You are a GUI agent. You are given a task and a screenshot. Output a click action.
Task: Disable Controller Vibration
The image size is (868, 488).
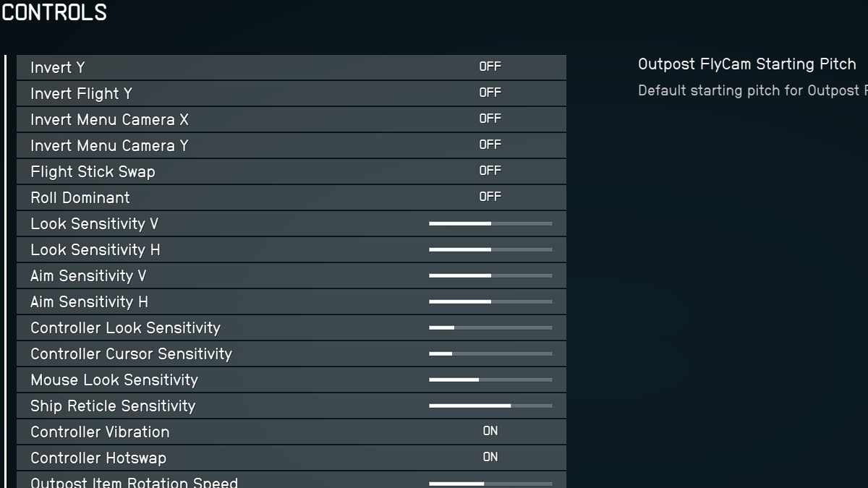pyautogui.click(x=490, y=431)
